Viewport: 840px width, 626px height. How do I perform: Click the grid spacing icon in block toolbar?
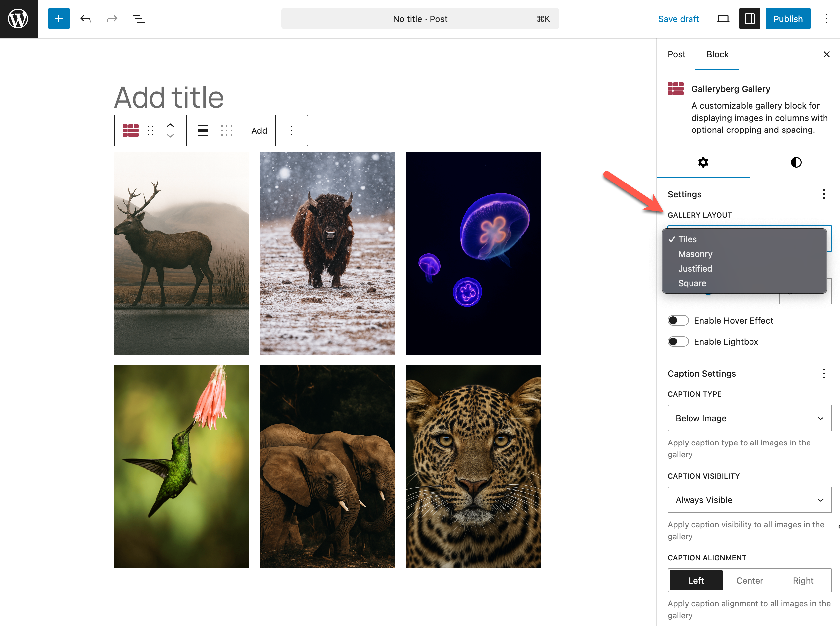click(x=227, y=130)
